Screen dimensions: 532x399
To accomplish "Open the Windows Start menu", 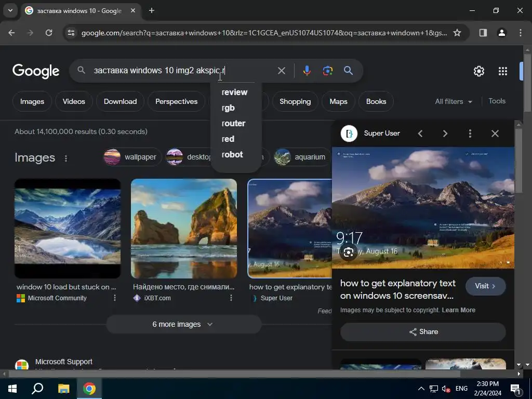I will coord(12,389).
